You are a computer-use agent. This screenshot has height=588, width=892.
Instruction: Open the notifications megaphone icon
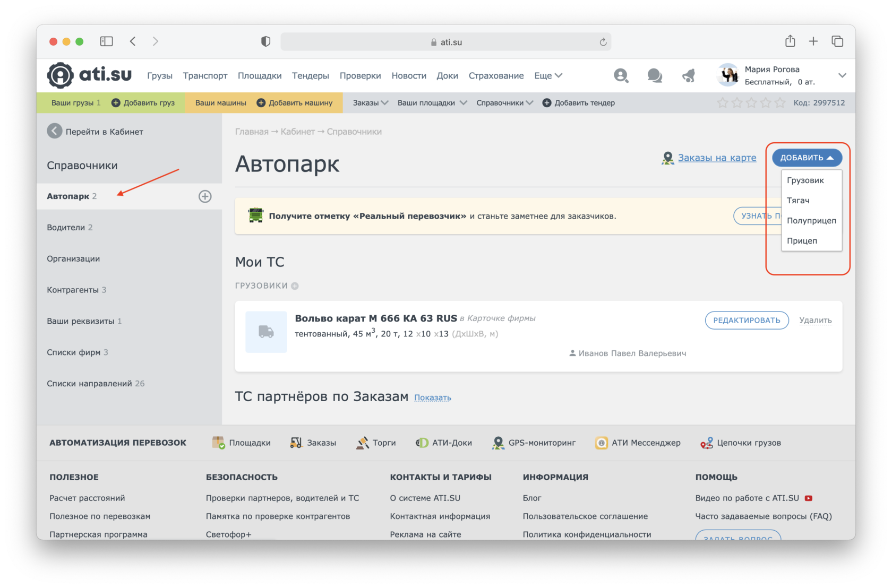point(689,75)
